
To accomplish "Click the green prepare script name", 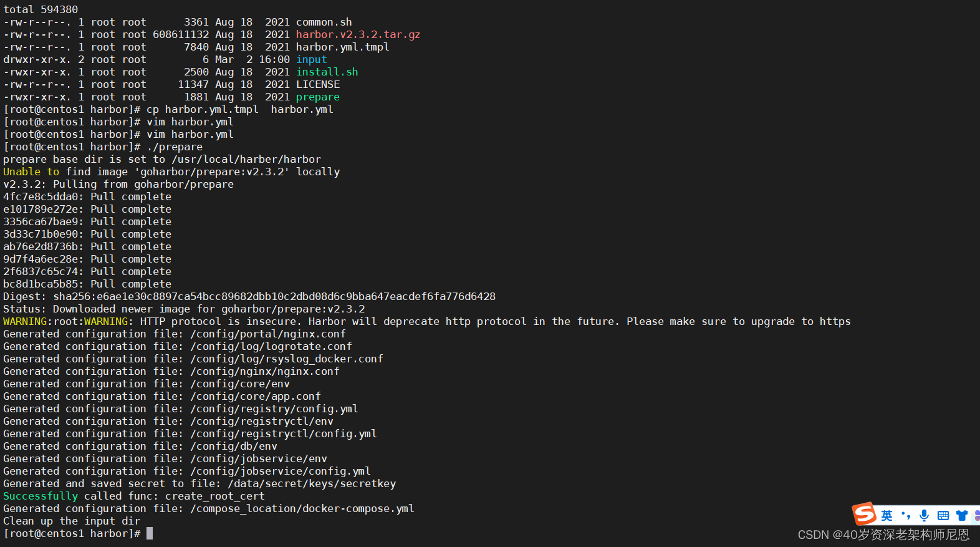I will point(317,97).
